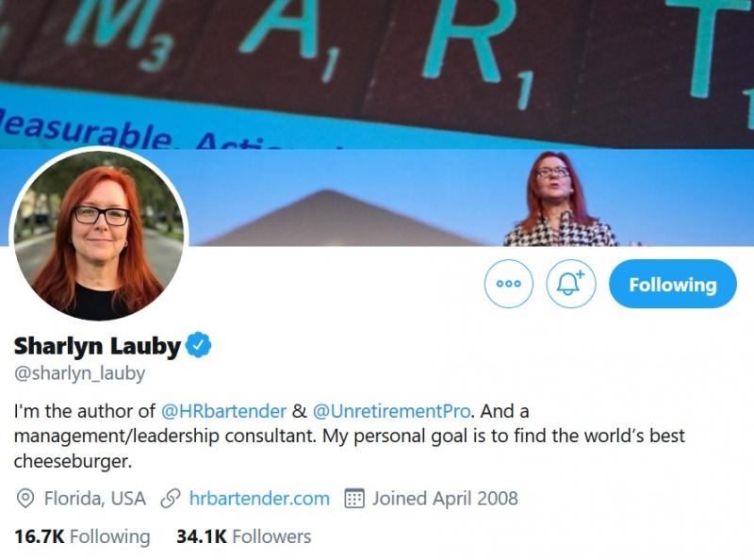Image resolution: width=754 pixels, height=560 pixels.
Task: Click the Joined April 2008 text
Action: 445,499
